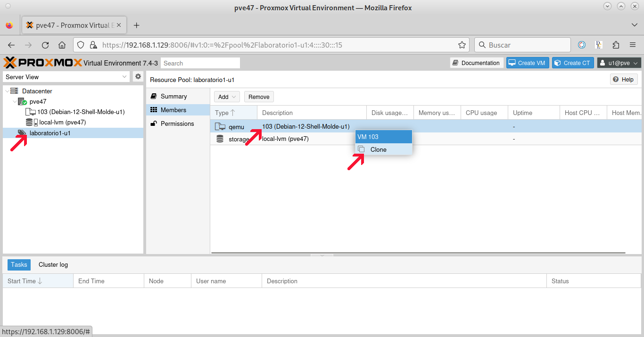The image size is (644, 337).
Task: Open the u1@pve user menu
Action: (619, 63)
